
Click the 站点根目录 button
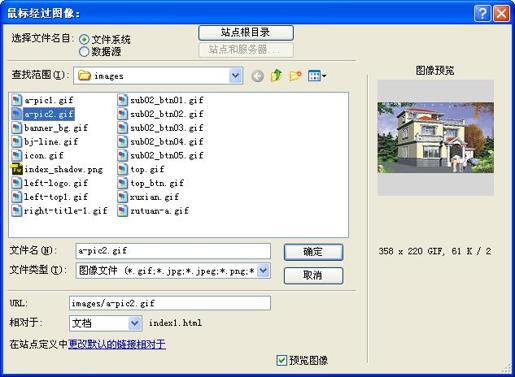coord(246,33)
